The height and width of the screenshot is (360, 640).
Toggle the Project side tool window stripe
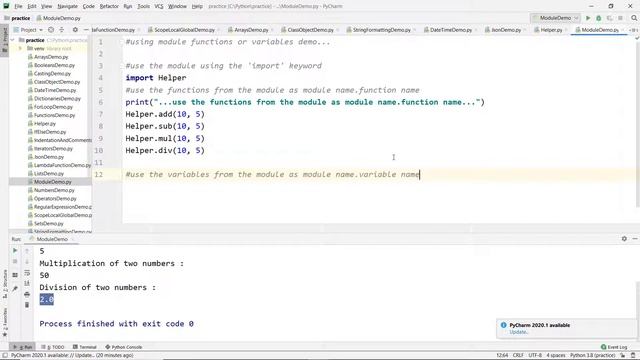pyautogui.click(x=4, y=39)
